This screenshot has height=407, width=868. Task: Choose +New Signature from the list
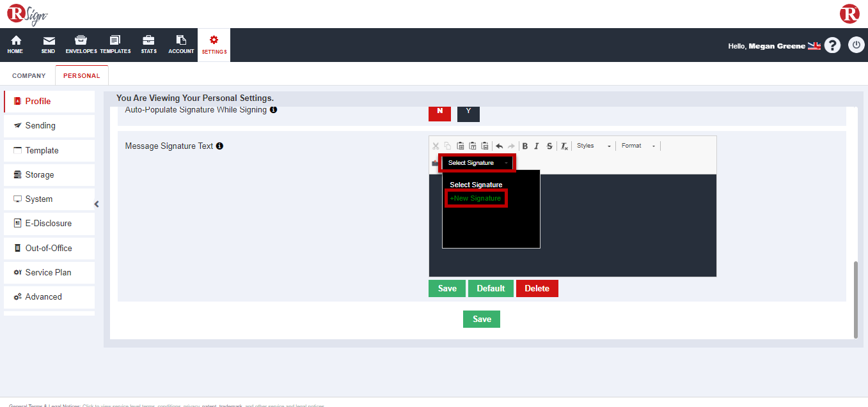(475, 199)
